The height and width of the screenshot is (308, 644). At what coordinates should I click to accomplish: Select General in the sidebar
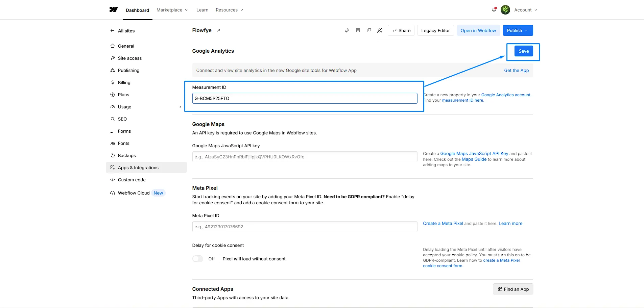[146, 46]
